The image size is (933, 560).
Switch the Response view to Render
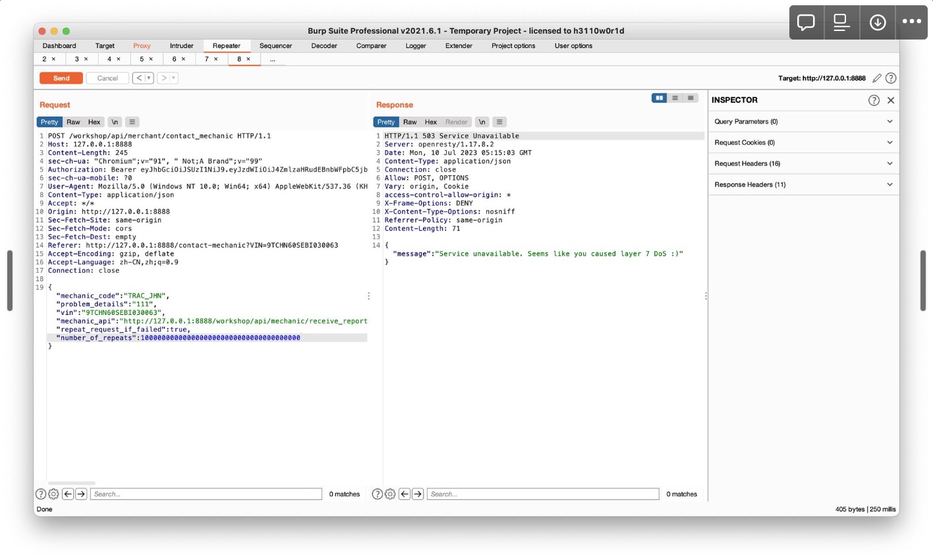[457, 122]
